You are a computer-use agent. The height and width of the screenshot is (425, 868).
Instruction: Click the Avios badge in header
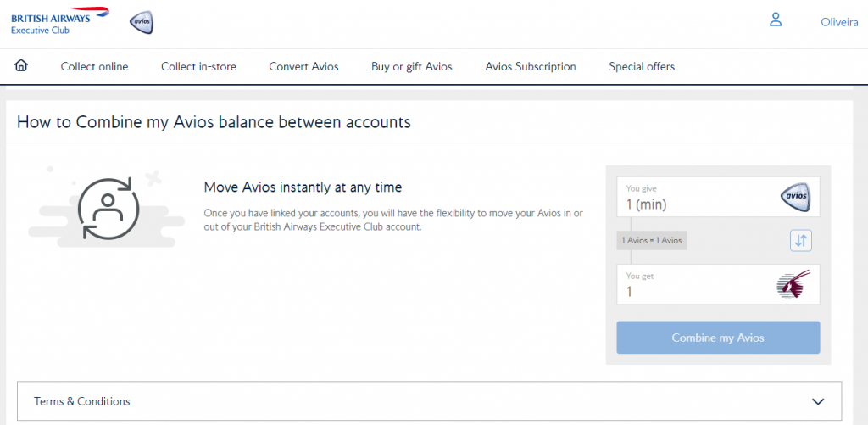(x=142, y=23)
